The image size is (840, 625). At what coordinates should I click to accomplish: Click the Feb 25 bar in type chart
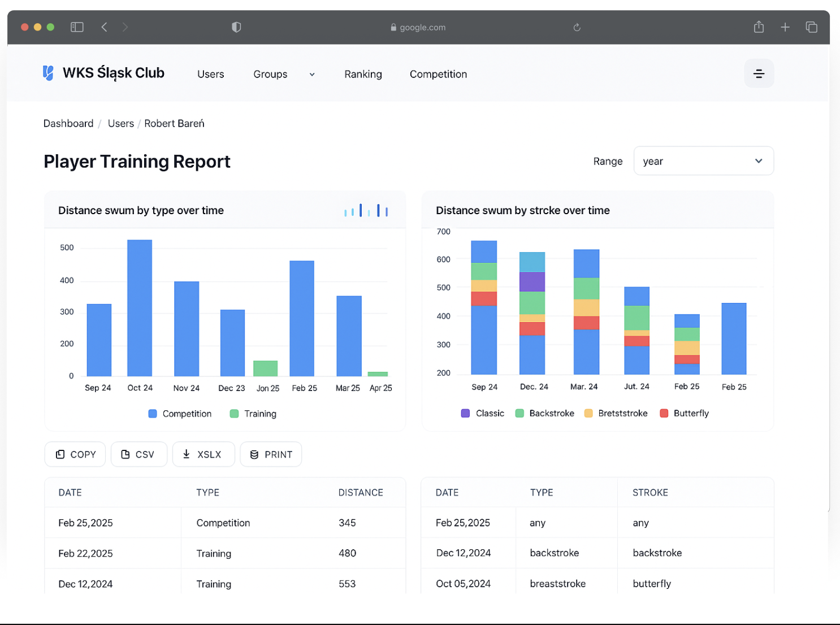pos(302,318)
